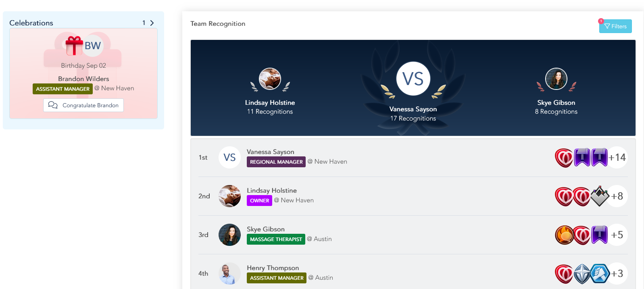
Task: Click Lindsay Holstine's photo on the podium banner
Action: 270,79
